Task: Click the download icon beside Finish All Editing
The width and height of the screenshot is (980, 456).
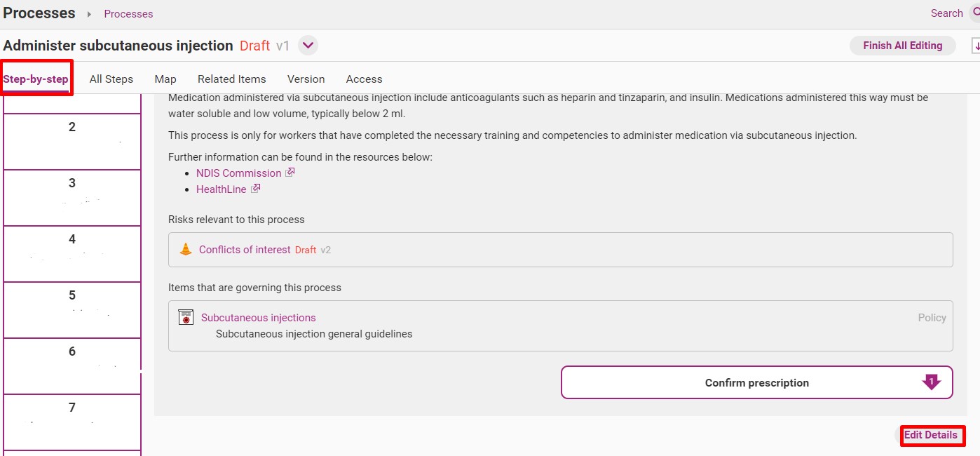Action: click(x=975, y=46)
